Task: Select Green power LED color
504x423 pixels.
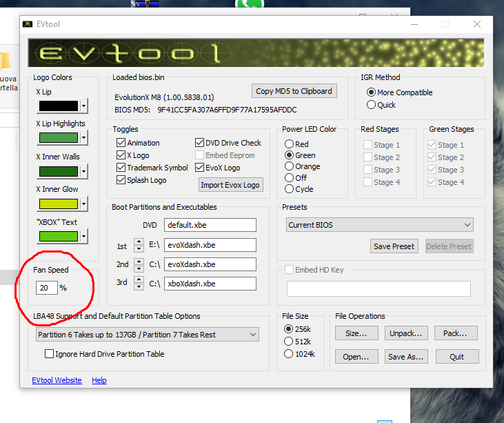Action: [x=289, y=155]
